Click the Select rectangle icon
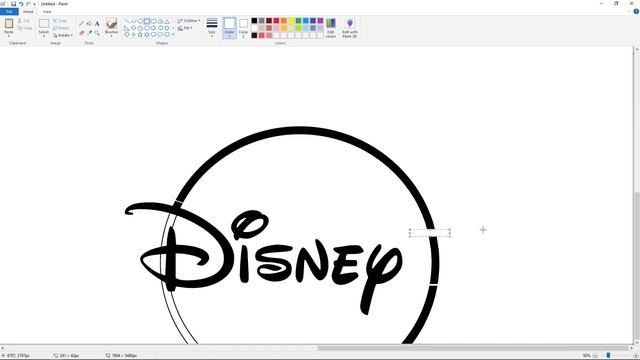Viewport: 640px width, 360px height. pos(44,23)
